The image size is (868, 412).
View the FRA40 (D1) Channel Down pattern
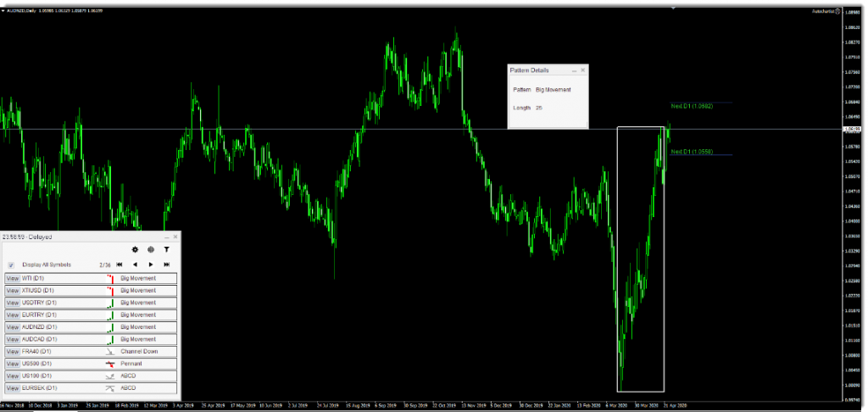[x=12, y=351]
